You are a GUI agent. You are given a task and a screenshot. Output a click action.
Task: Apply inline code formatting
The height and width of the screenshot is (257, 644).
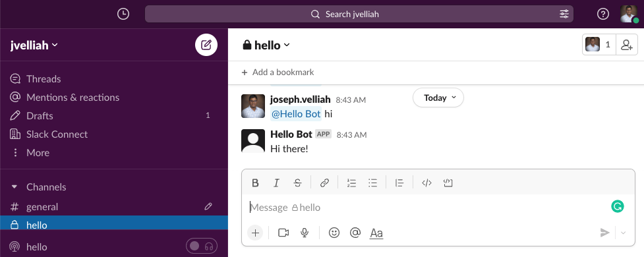(x=426, y=183)
